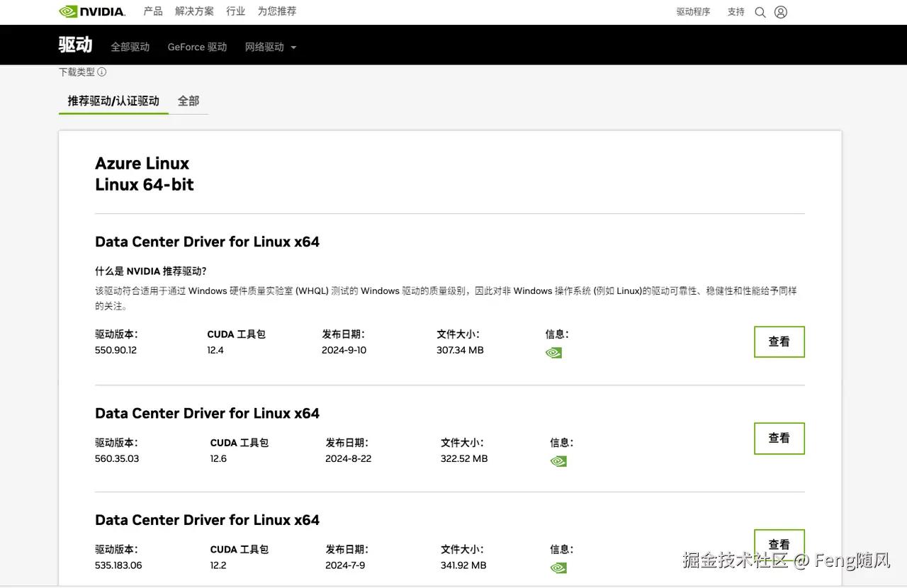The width and height of the screenshot is (907, 588).
Task: Click CUDA toolkit value 12.2
Action: click(218, 565)
